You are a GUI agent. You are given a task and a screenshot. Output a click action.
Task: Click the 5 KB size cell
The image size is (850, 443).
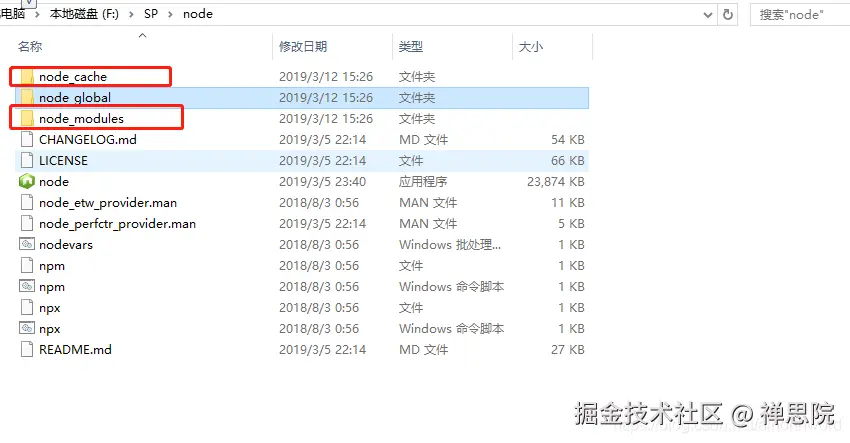tap(571, 224)
